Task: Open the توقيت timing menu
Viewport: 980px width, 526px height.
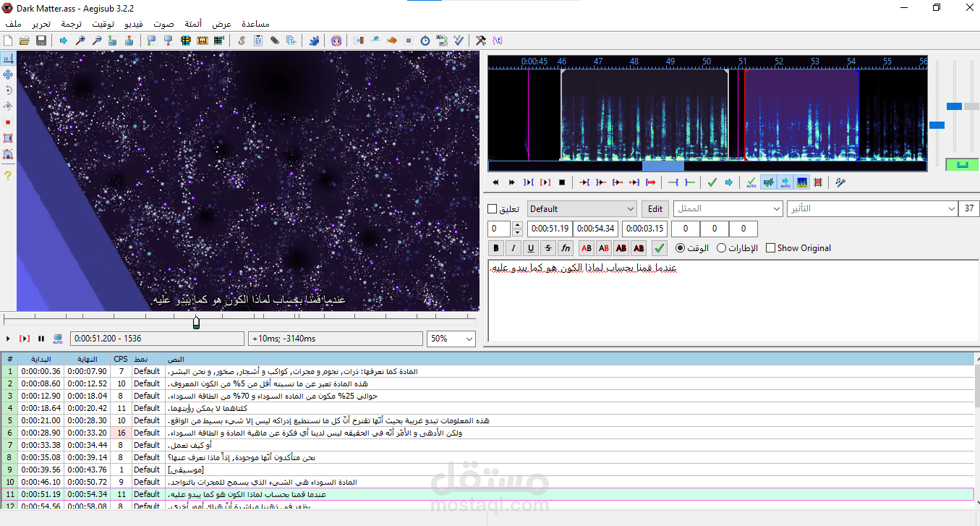Action: pos(103,24)
